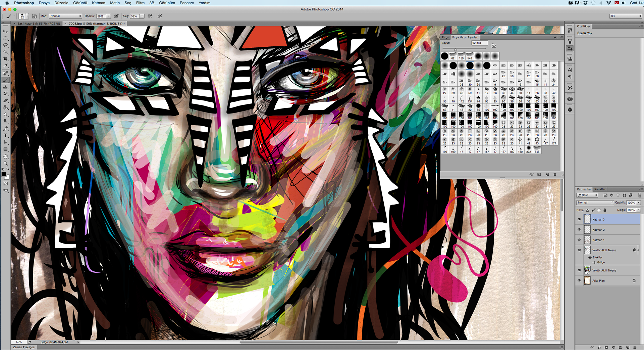Select the Spot Healing Brush tool
The image size is (644, 350).
[5, 73]
